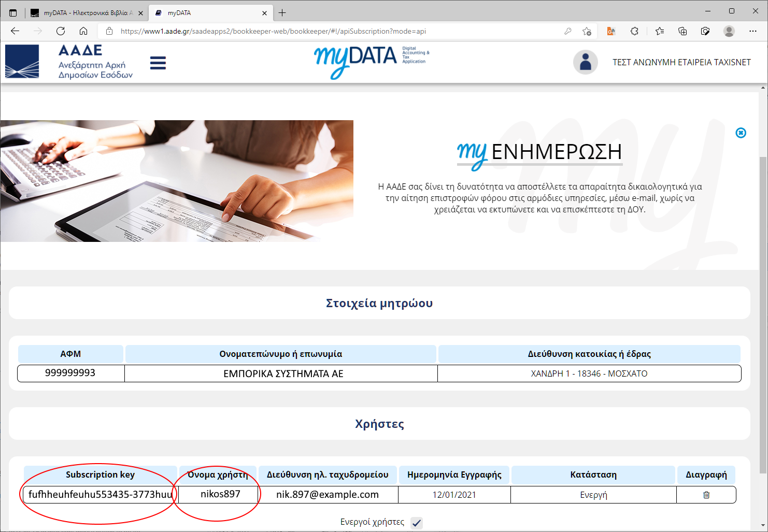The width and height of the screenshot is (768, 532).
Task: Go back to previous page
Action: coord(15,31)
